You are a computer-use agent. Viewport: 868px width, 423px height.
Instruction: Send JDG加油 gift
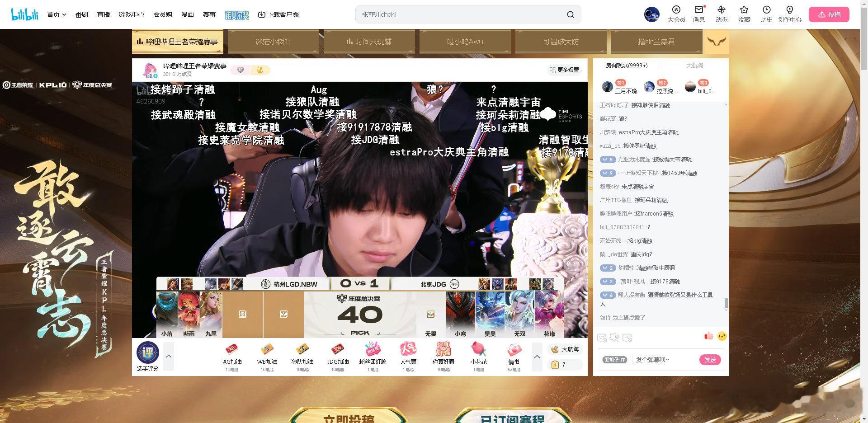click(x=338, y=356)
